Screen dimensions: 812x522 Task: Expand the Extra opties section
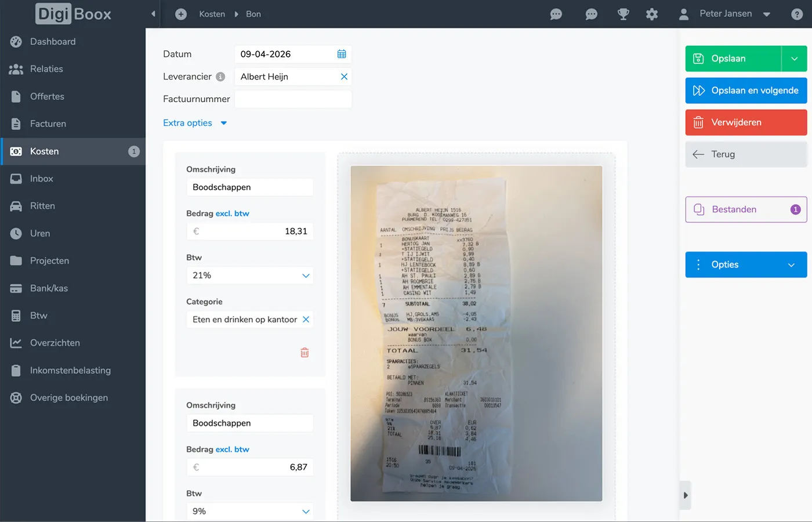coord(195,123)
